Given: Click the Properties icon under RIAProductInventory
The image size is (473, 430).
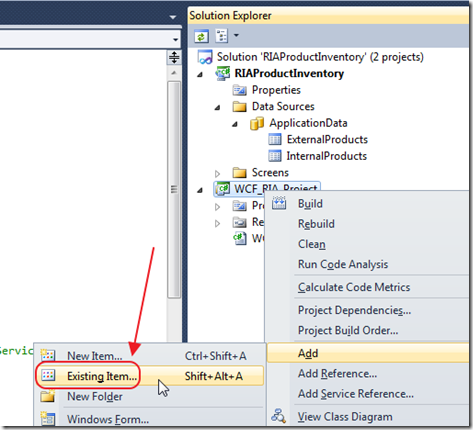Looking at the screenshot, I should coord(240,90).
